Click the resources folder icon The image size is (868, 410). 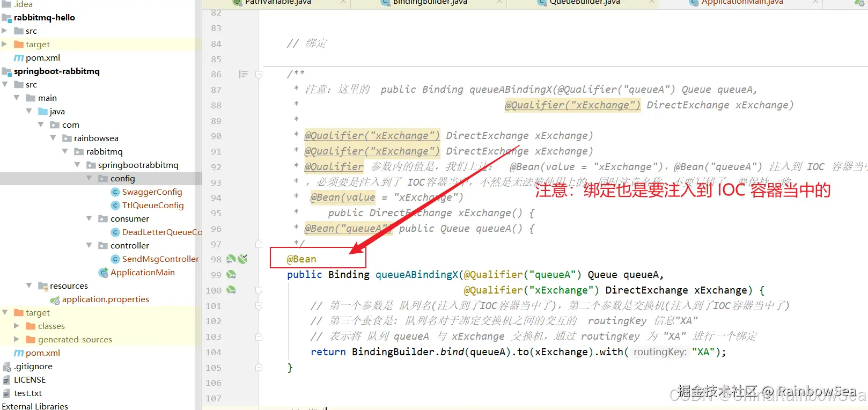coord(43,286)
